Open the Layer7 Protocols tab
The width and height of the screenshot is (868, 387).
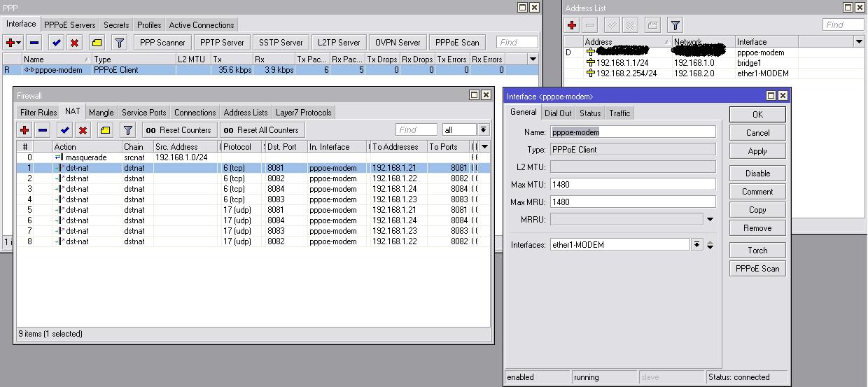[304, 113]
